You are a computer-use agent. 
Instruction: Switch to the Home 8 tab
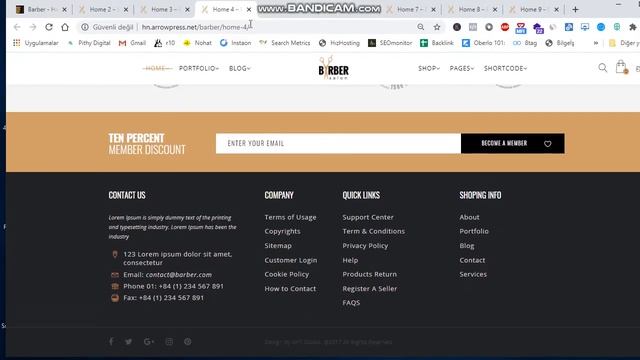(472, 9)
